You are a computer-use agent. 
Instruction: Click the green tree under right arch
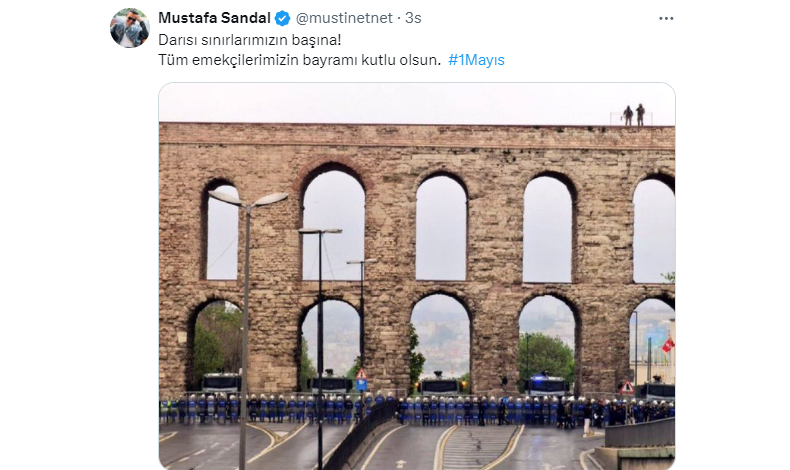546,357
